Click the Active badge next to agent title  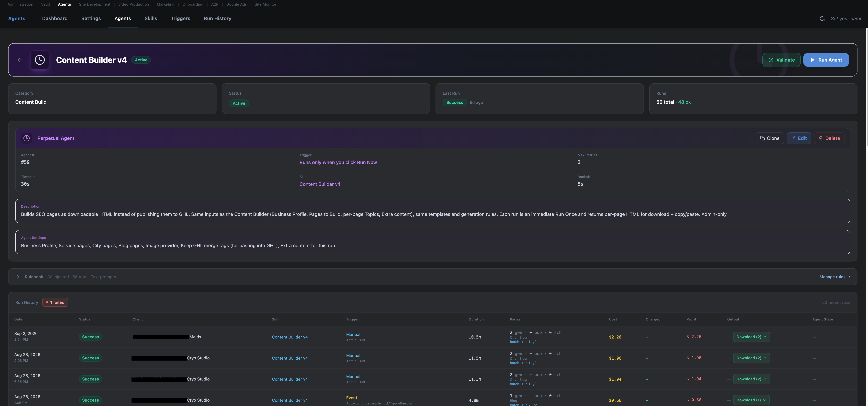pos(141,60)
